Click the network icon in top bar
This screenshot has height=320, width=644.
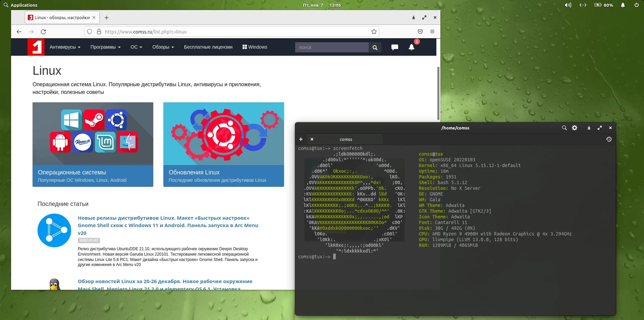point(583,5)
